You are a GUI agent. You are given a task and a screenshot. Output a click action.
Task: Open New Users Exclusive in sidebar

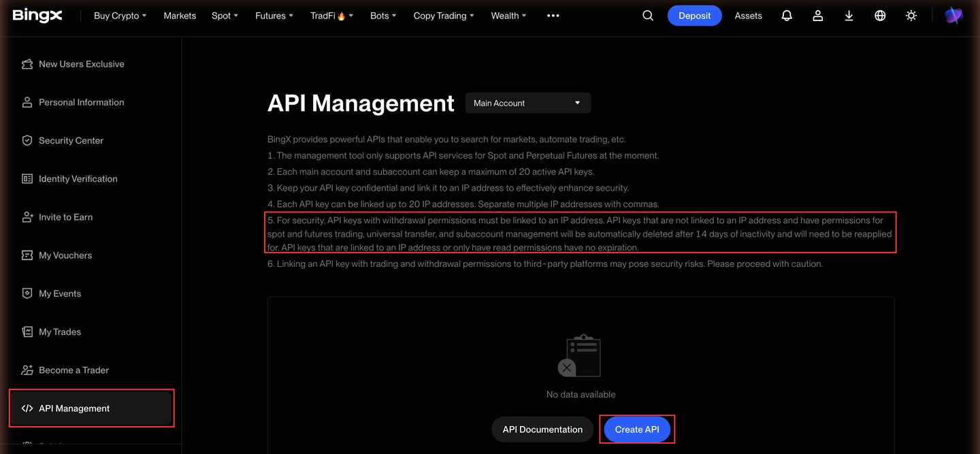[91, 64]
